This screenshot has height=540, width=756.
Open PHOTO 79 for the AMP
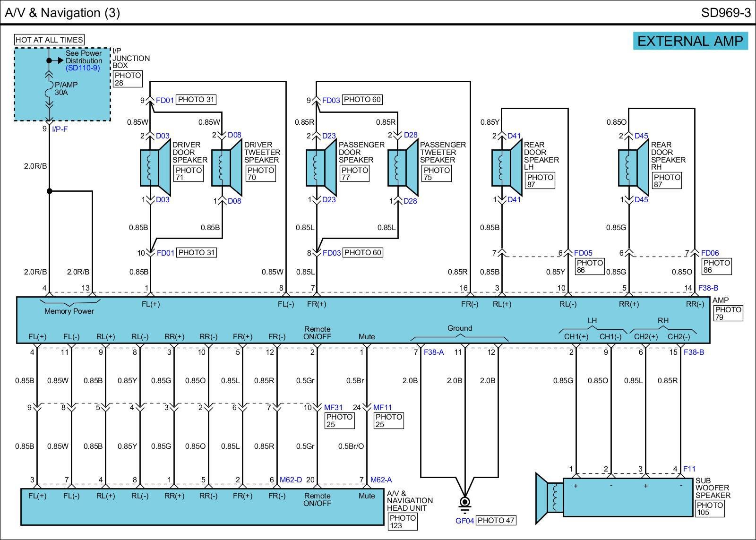728,313
